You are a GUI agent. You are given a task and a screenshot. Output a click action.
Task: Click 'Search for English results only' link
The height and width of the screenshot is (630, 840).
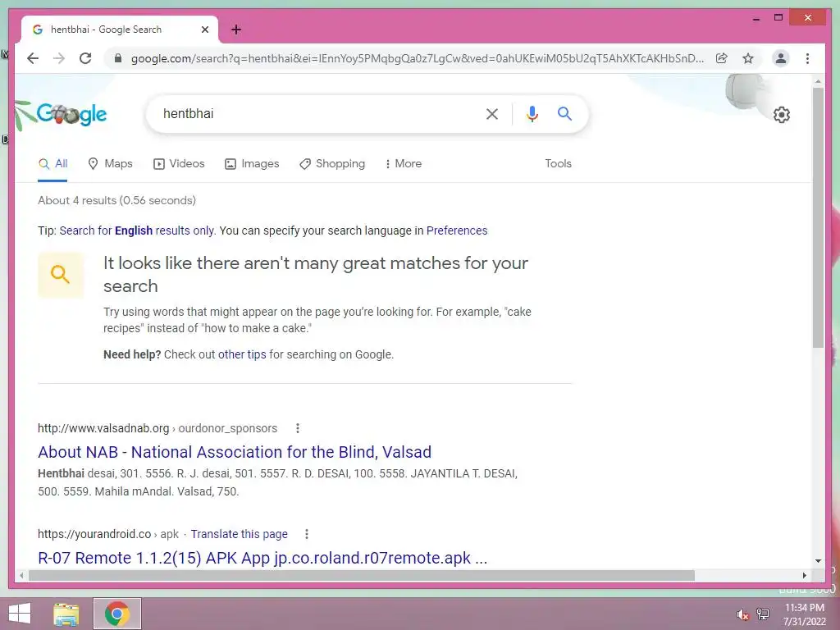point(137,231)
